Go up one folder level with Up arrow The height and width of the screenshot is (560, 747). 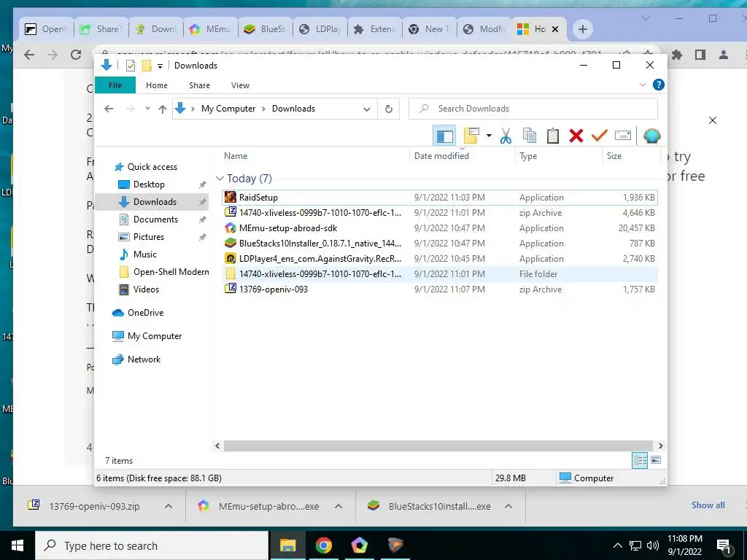[163, 109]
